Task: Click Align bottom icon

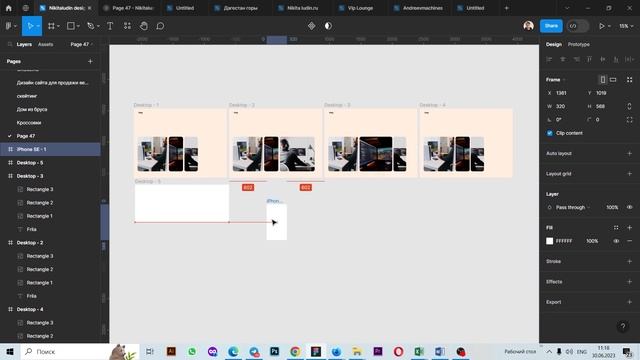Action: click(x=616, y=60)
